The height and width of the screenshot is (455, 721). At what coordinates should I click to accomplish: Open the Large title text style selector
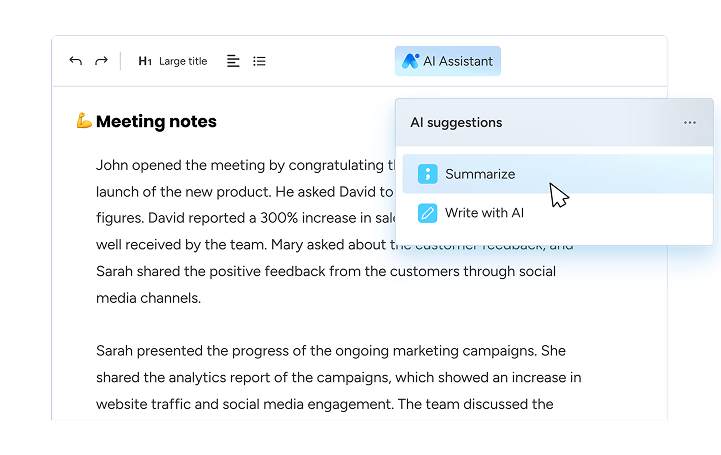pos(183,61)
